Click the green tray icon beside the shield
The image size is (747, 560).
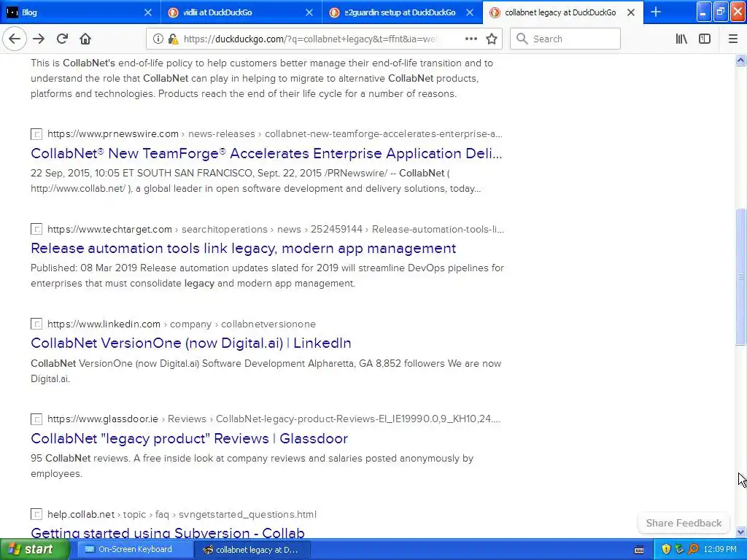coord(680,550)
